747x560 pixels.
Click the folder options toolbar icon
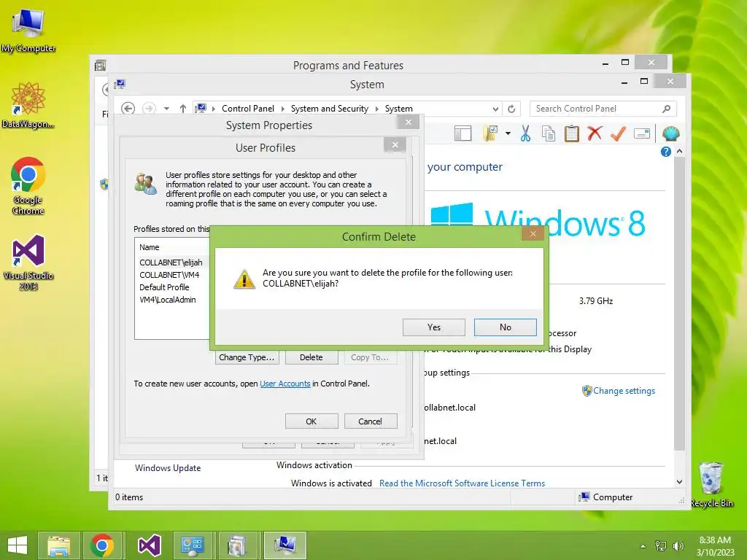point(490,134)
